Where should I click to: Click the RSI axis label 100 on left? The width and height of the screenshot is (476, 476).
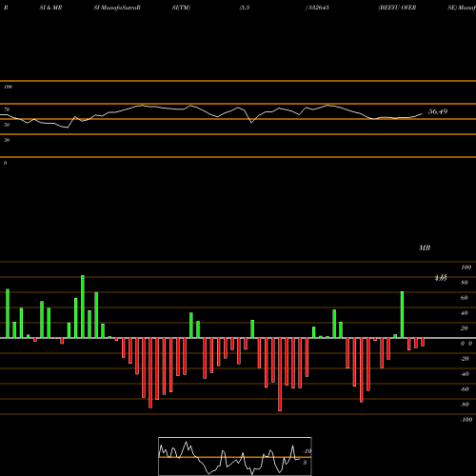pyautogui.click(x=8, y=87)
